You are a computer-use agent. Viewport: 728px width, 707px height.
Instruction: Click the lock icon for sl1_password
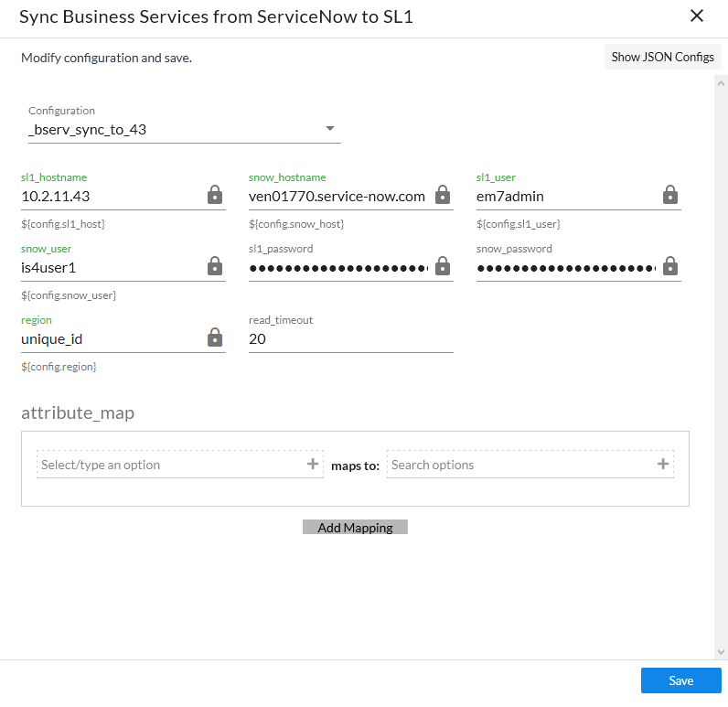(442, 266)
